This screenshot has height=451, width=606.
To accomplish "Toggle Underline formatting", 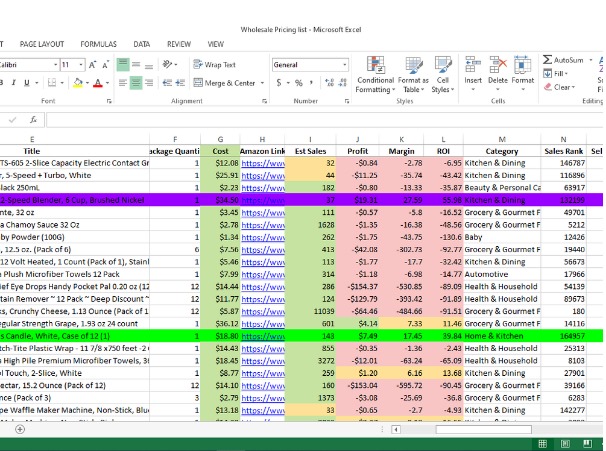I will (x=27, y=82).
